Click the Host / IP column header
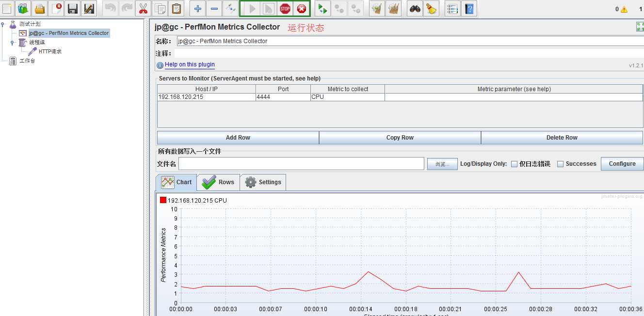This screenshot has height=316, width=644. click(207, 89)
